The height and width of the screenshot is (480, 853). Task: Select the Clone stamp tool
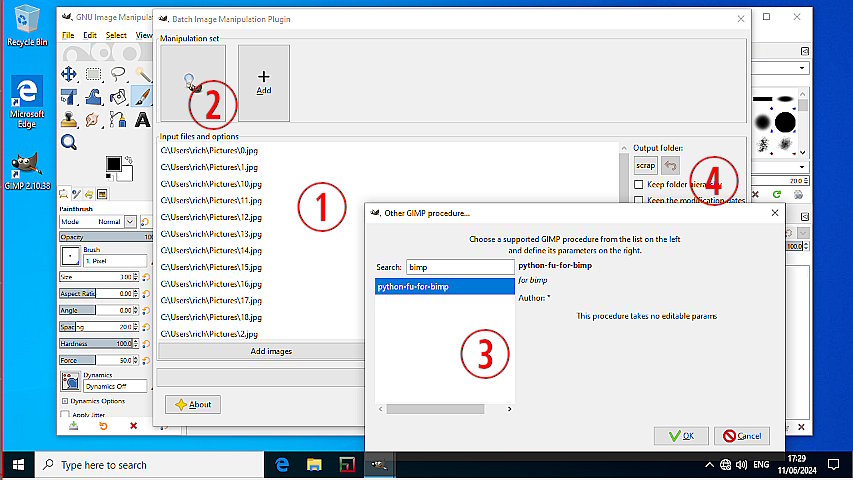pyautogui.click(x=69, y=119)
